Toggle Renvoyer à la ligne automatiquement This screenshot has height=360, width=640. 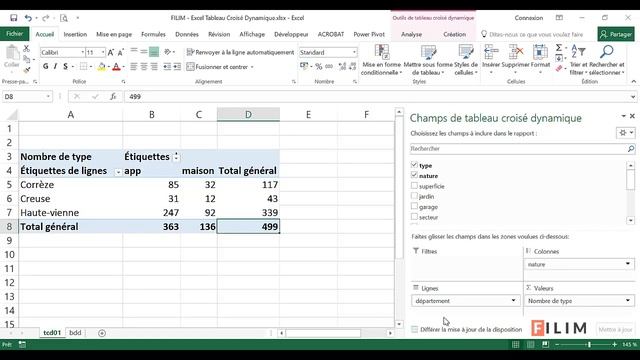240,52
